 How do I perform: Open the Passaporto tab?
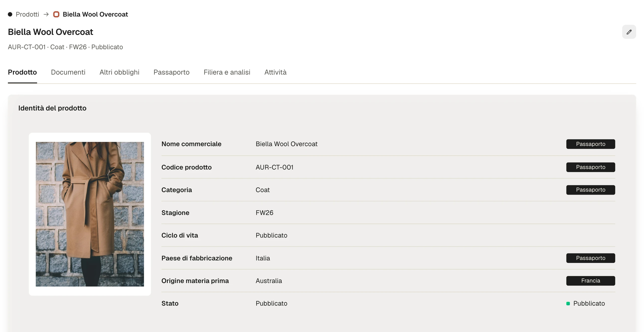pos(172,72)
